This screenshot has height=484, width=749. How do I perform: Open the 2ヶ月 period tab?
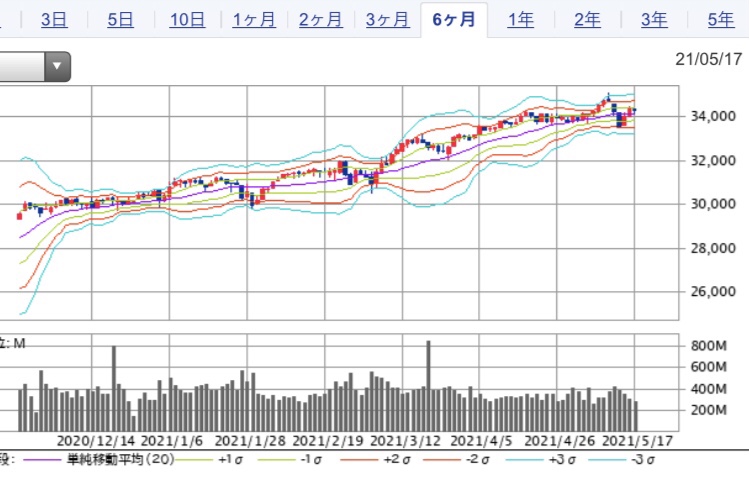pyautogui.click(x=321, y=20)
